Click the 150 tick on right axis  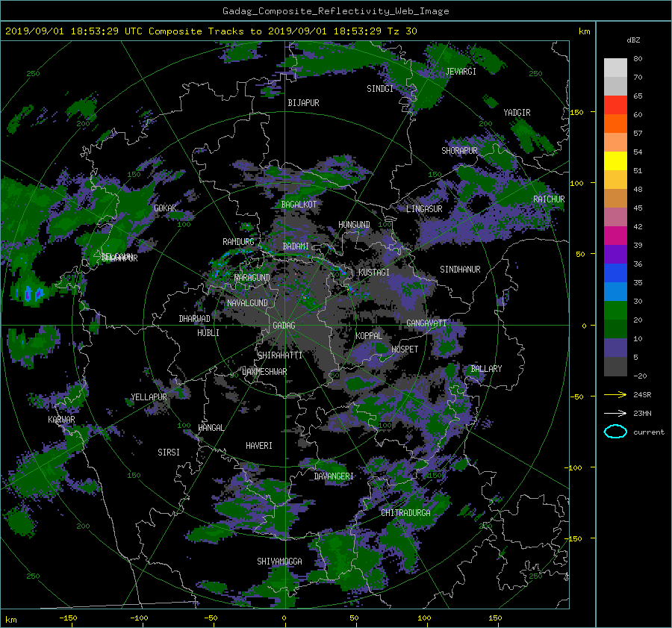click(577, 112)
